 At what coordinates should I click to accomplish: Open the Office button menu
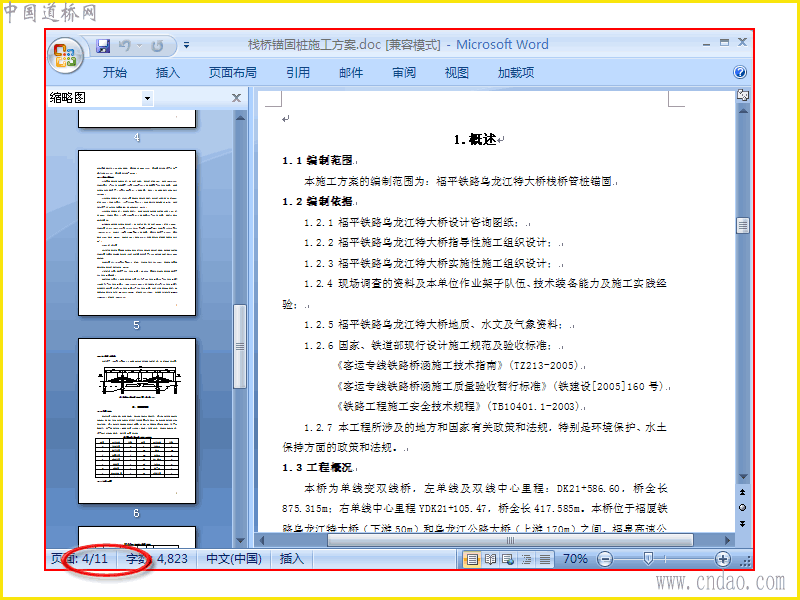tap(65, 55)
